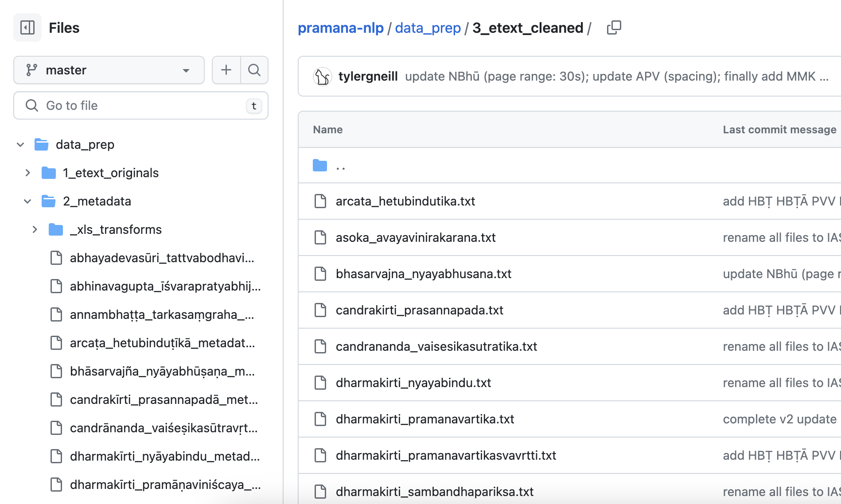Open the latest commit message by tylergneill
The image size is (841, 504).
coord(616,76)
